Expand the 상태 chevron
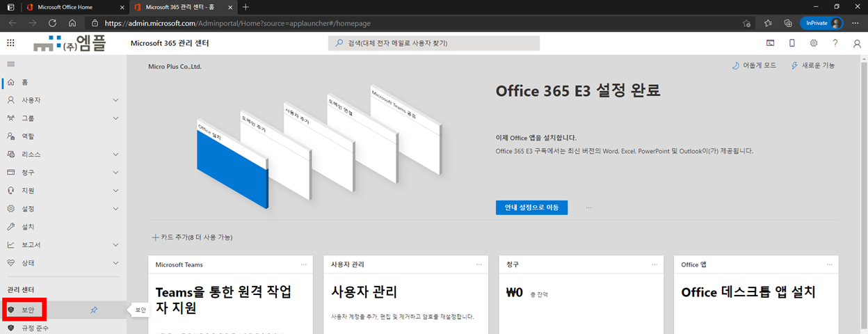Viewport: 868px width, 334px height. click(115, 263)
